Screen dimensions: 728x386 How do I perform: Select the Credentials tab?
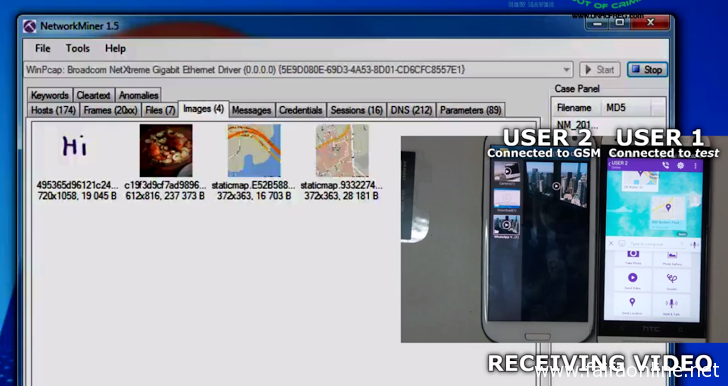pyautogui.click(x=300, y=111)
